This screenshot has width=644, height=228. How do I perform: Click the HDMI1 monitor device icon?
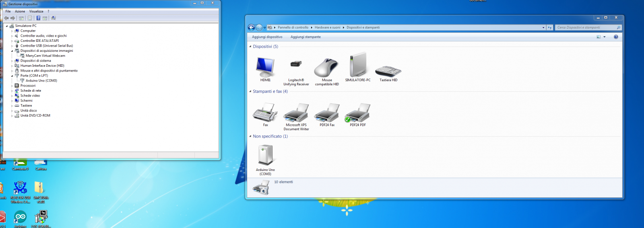pyautogui.click(x=265, y=67)
